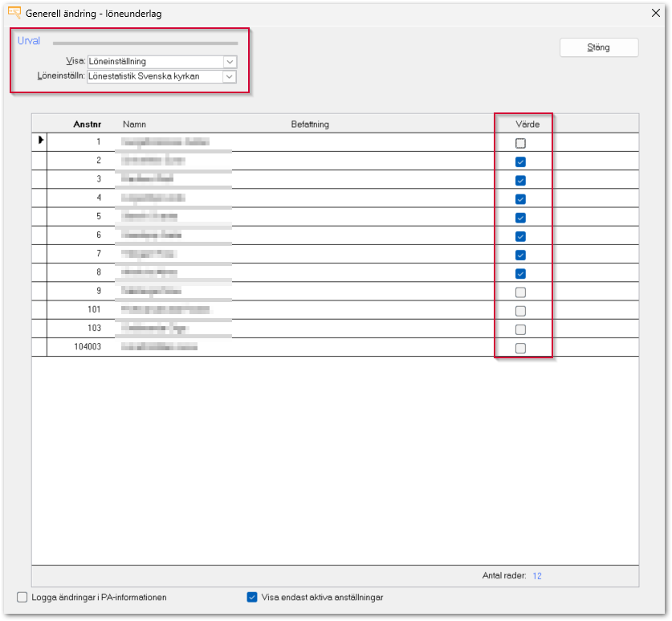This screenshot has height=621, width=672.
Task: Uncheck Värde box for Anstnr 4
Action: 520,199
